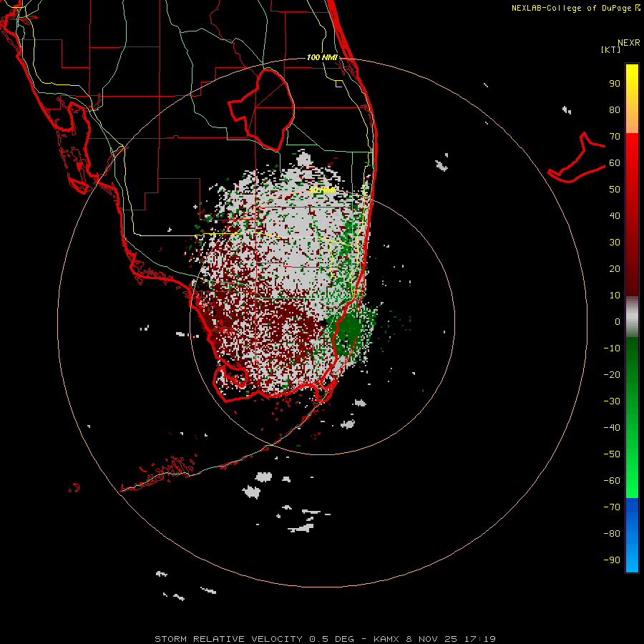
Task: Click the 0 knot label on scale
Action: pyautogui.click(x=618, y=321)
